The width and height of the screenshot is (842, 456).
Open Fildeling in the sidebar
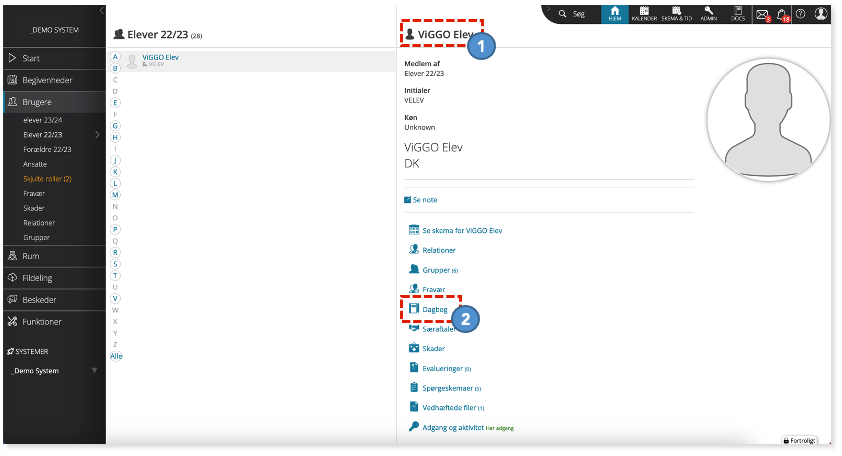pos(54,278)
